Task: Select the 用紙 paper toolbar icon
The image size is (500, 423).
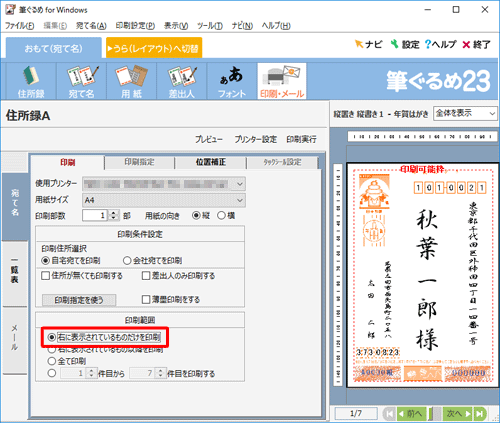Action: (132, 81)
